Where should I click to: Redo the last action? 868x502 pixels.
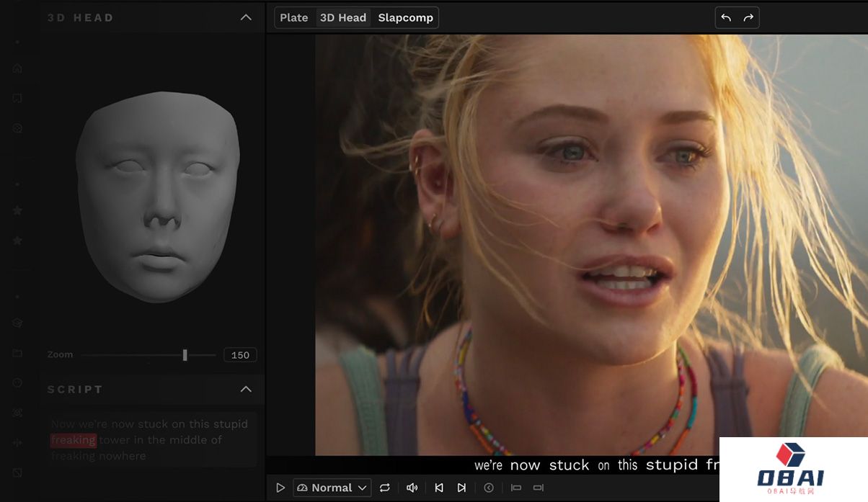[x=748, y=18]
